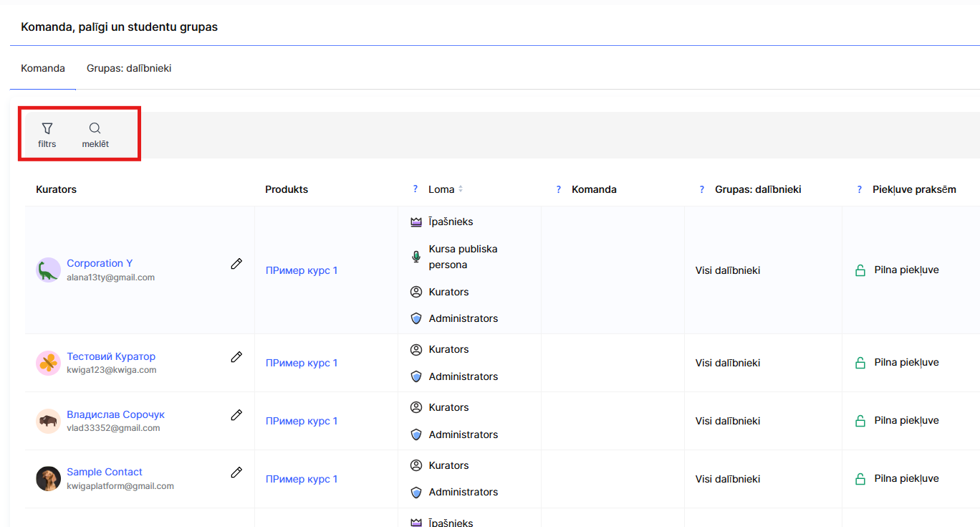Viewport: 980px width, 527px height.
Task: Edit Владислав Сорочук via pencil icon
Action: point(236,415)
